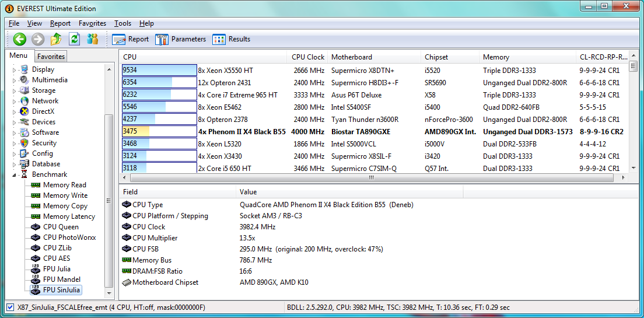The height and width of the screenshot is (318, 644).
Task: Click the Software icon in tree
Action: point(24,132)
